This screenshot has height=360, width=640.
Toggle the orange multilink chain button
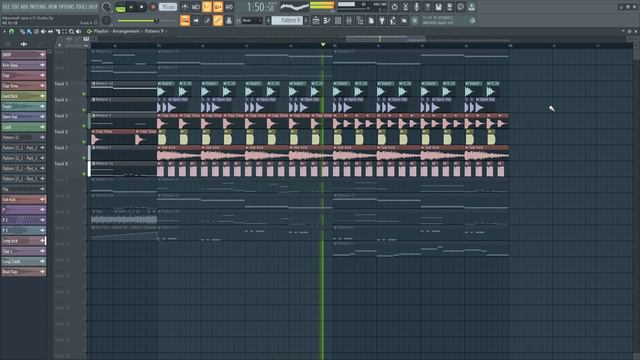coord(218,20)
